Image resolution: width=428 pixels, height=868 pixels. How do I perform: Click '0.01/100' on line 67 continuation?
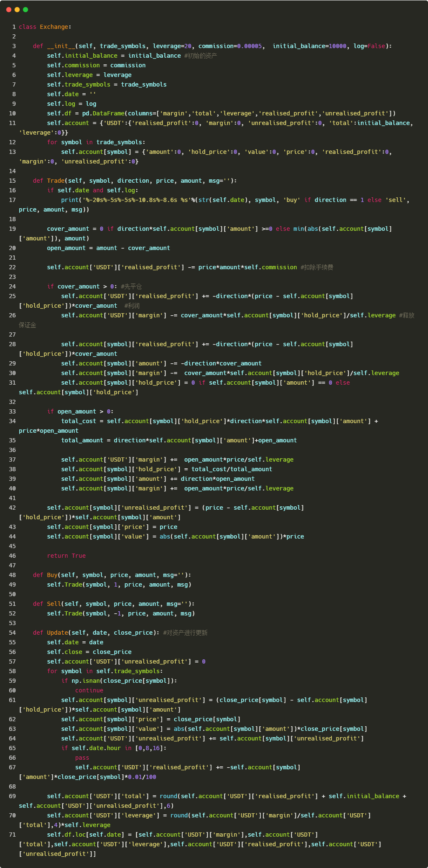pyautogui.click(x=142, y=777)
